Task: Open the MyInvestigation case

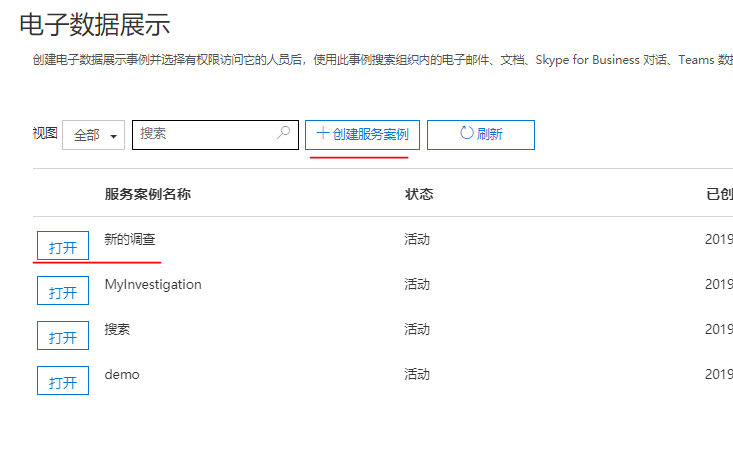Action: [63, 290]
